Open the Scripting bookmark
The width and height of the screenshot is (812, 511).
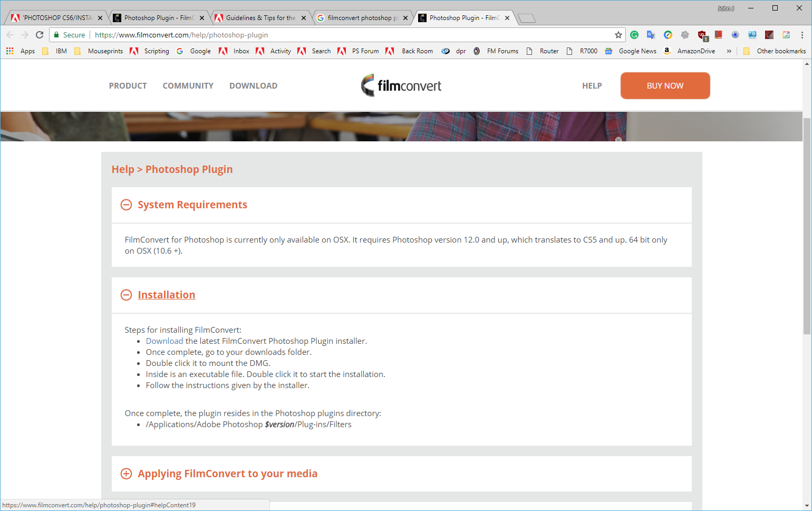(149, 51)
